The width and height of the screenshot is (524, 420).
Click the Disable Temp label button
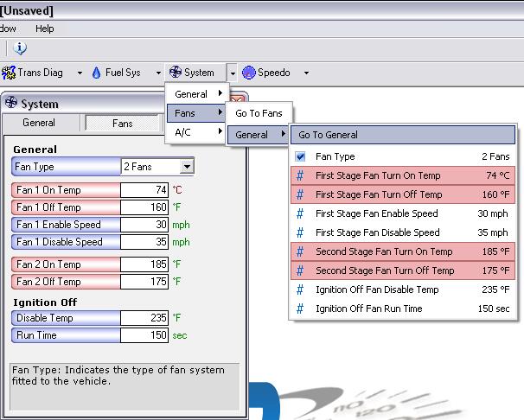[66, 318]
